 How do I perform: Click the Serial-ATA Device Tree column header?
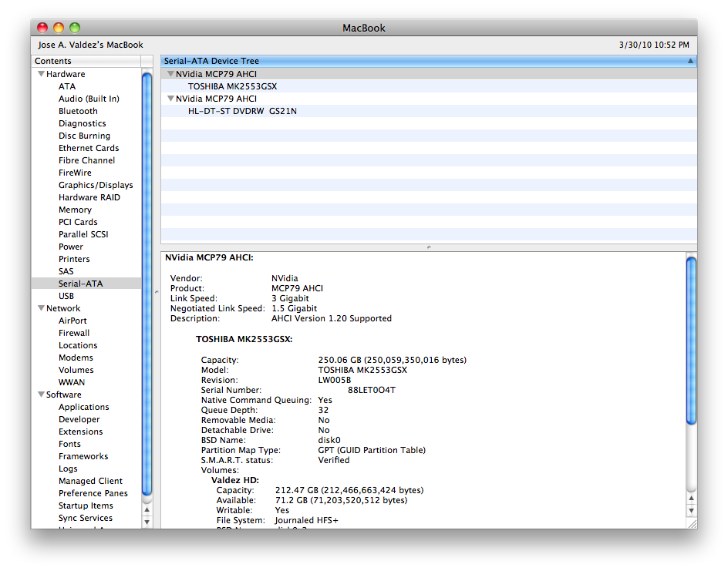[x=429, y=61]
